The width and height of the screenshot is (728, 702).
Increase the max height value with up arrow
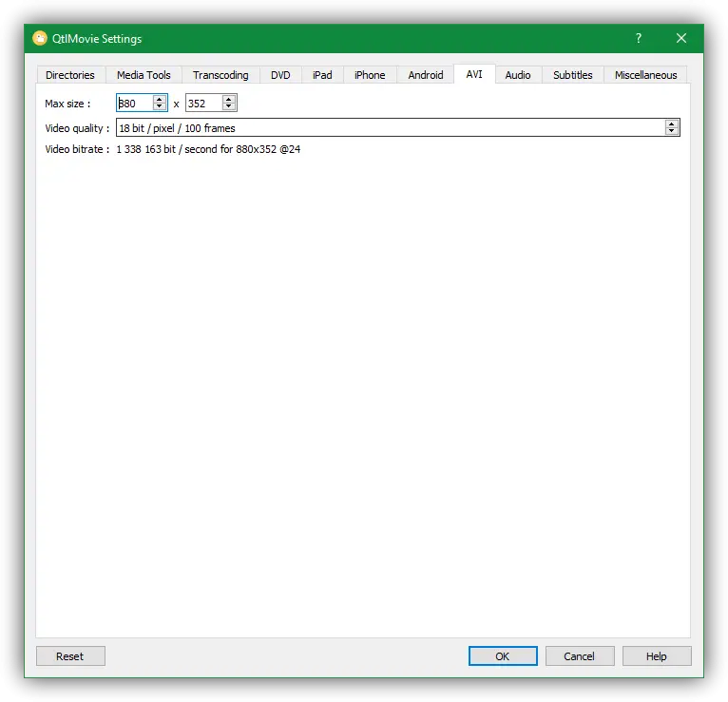pyautogui.click(x=228, y=100)
